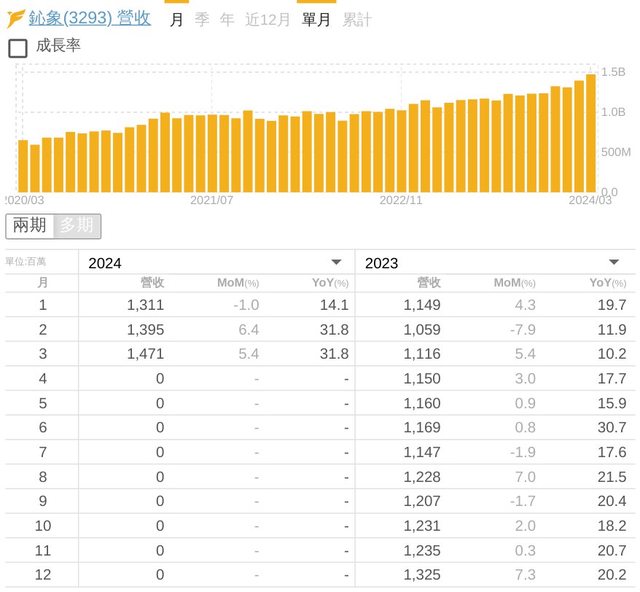Switch to the 季 period tab

[x=202, y=19]
